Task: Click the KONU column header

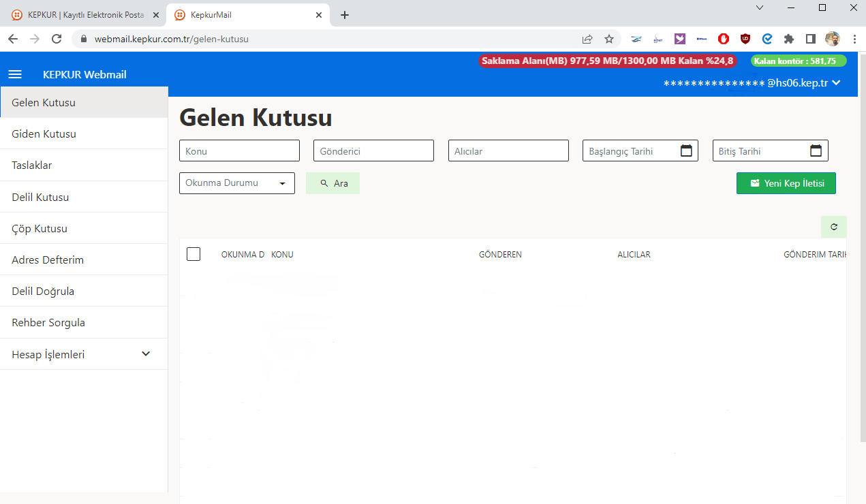Action: [x=282, y=255]
